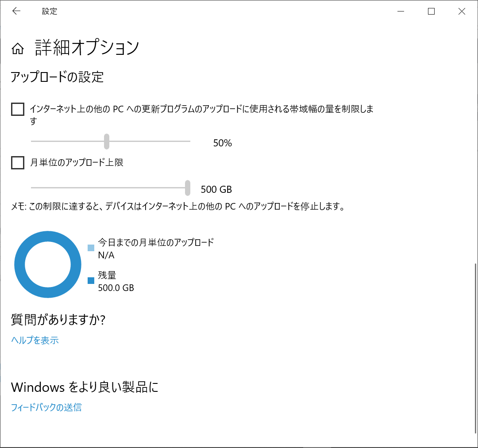This screenshot has height=448, width=478.
Task: Click the Windows をより良い製品に heading
Action: pos(85,387)
